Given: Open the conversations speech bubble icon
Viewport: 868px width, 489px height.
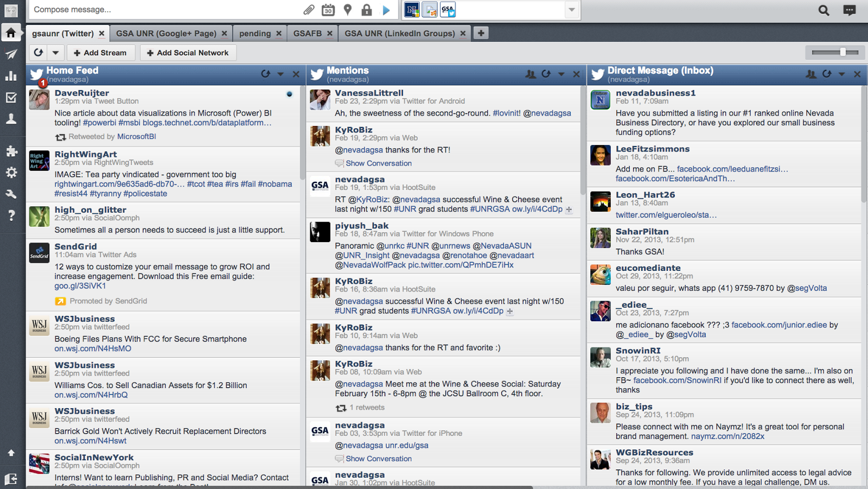Looking at the screenshot, I should [x=850, y=10].
